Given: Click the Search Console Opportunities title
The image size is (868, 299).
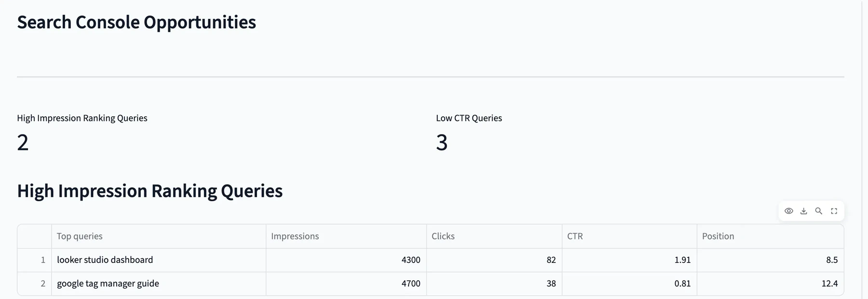Looking at the screenshot, I should click(136, 22).
